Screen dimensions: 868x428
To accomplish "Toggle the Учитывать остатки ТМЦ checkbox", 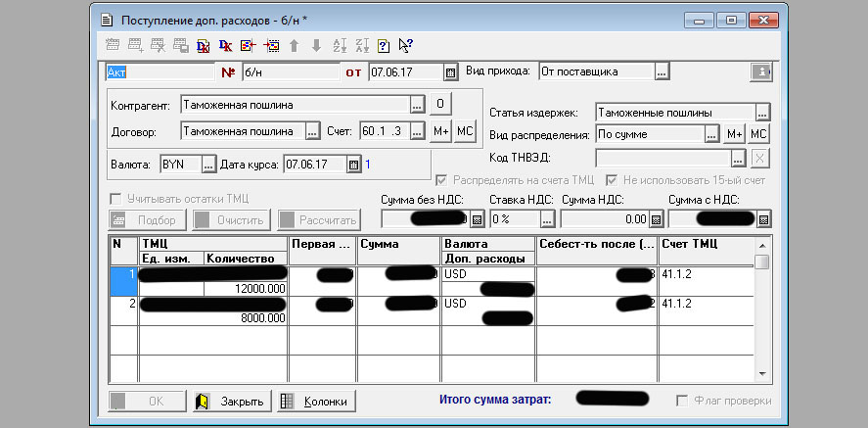I will pos(117,198).
